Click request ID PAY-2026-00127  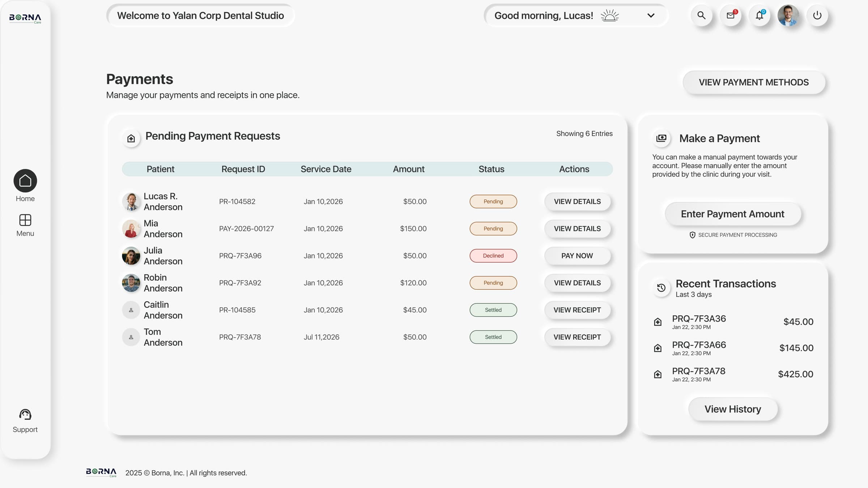246,229
